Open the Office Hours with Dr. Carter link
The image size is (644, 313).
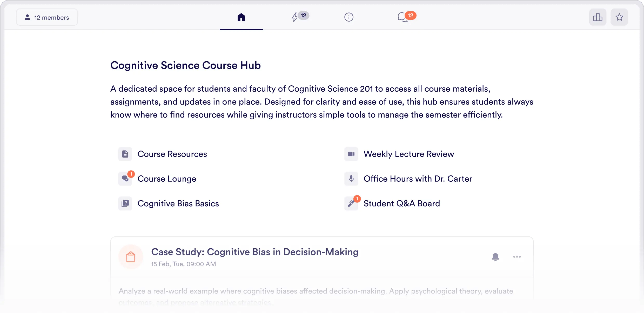pos(418,179)
